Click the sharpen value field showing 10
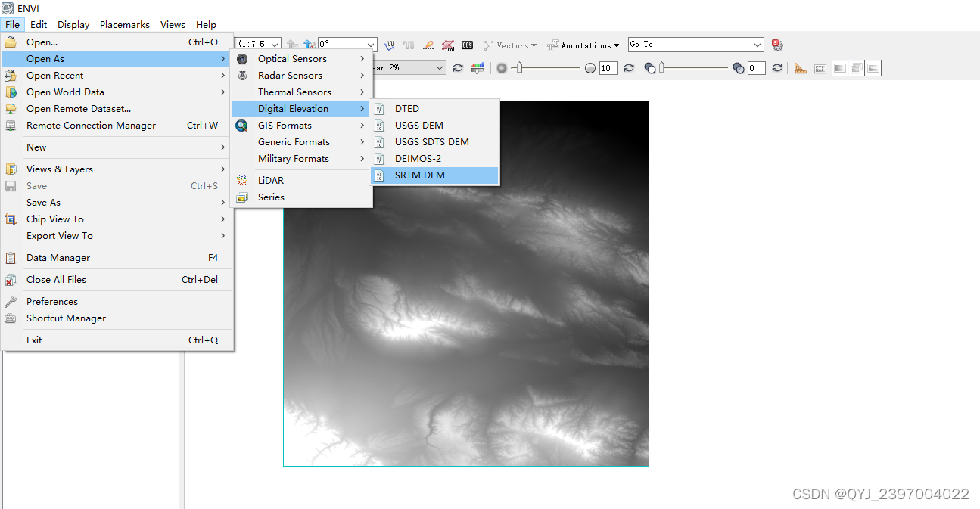Screen dimensions: 980x509 [608, 68]
